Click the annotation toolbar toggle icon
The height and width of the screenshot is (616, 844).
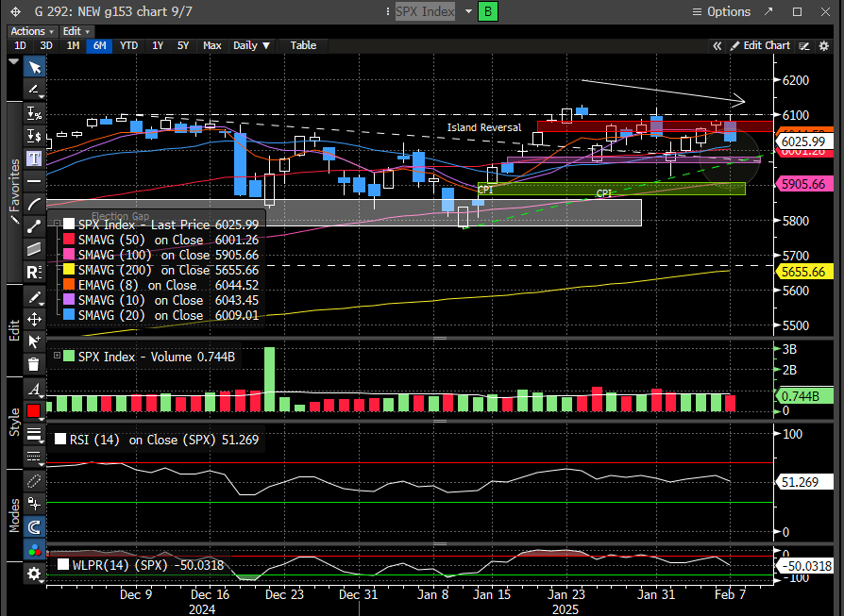coord(804,46)
